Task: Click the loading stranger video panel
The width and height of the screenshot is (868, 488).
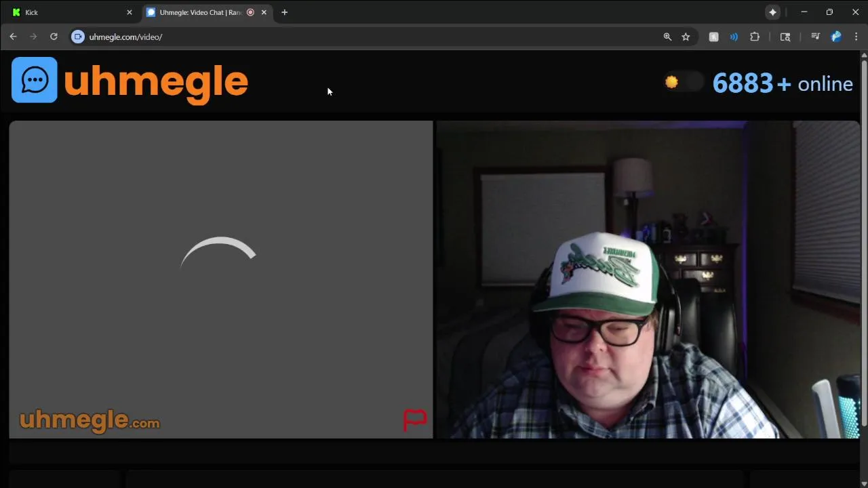Action: point(221,280)
